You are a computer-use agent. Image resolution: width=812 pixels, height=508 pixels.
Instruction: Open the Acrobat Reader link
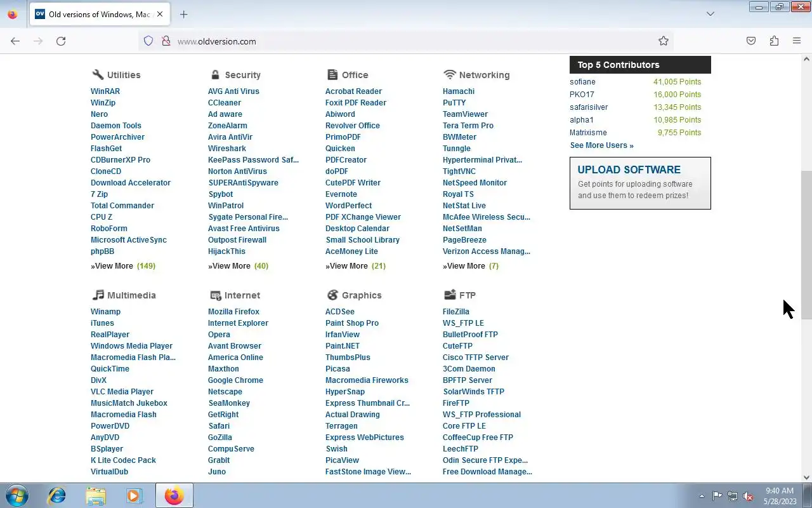353,91
